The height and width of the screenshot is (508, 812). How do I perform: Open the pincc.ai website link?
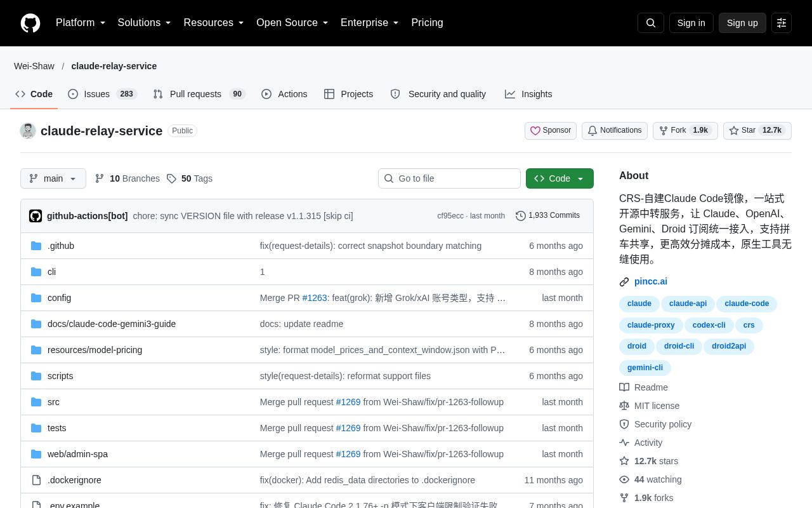(651, 282)
